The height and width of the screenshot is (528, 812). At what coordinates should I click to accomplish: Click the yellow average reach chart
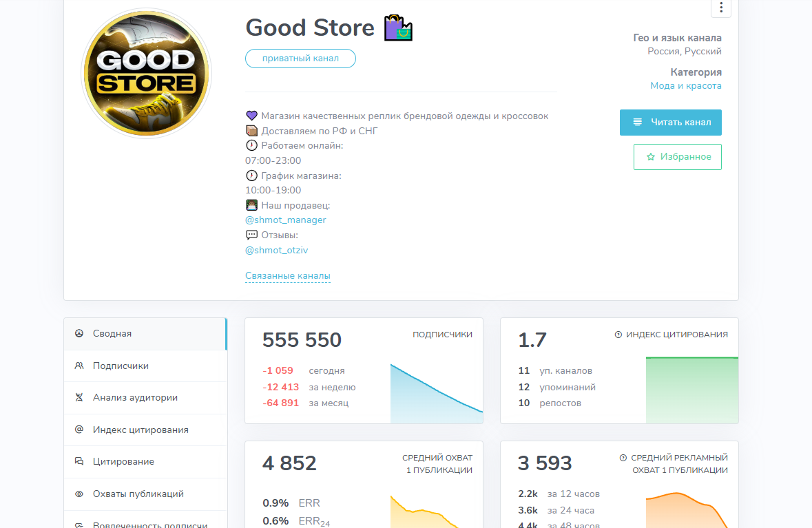coord(425,512)
